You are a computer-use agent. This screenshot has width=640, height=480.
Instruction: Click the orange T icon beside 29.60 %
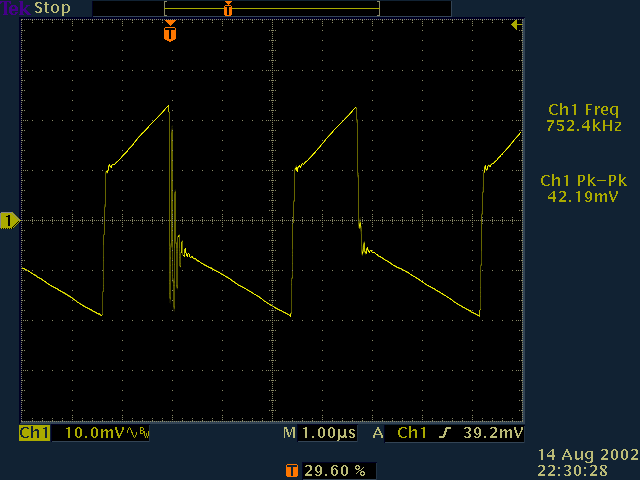click(x=291, y=469)
